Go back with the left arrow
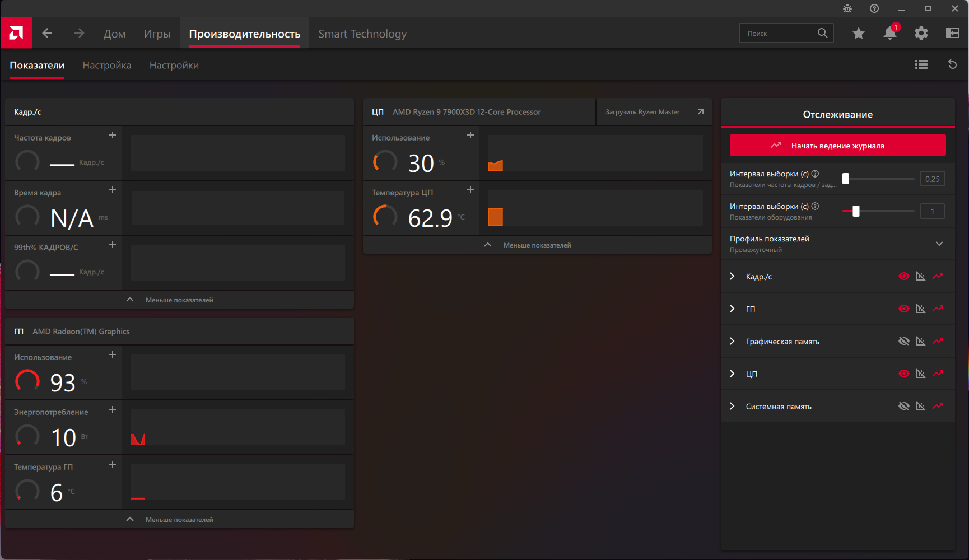The image size is (969, 560). 47,34
